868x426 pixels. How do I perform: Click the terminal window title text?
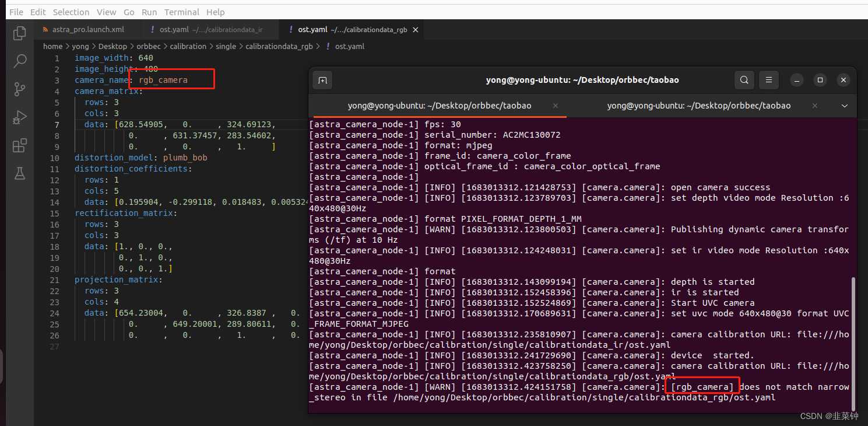tap(582, 80)
